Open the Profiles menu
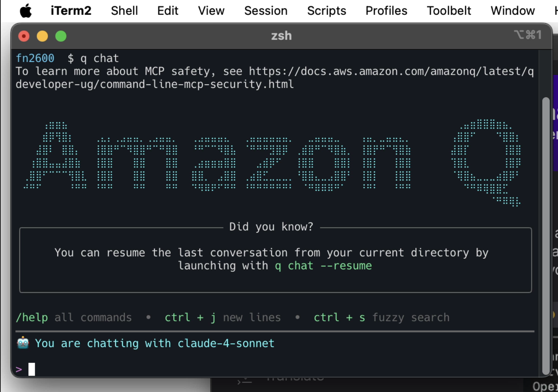Viewport: 558px width, 392px height. click(x=386, y=11)
